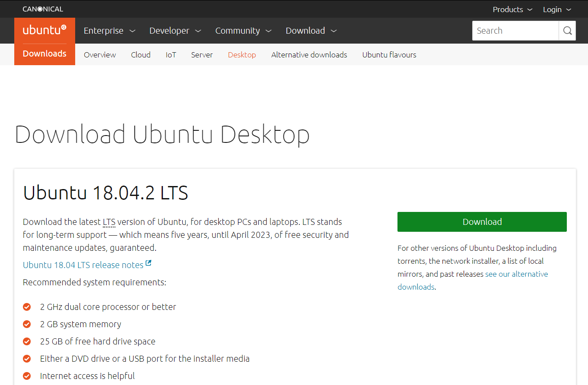Click '25 GB of free hard drive space'
Viewport: 588px width, 385px height.
pos(98,341)
